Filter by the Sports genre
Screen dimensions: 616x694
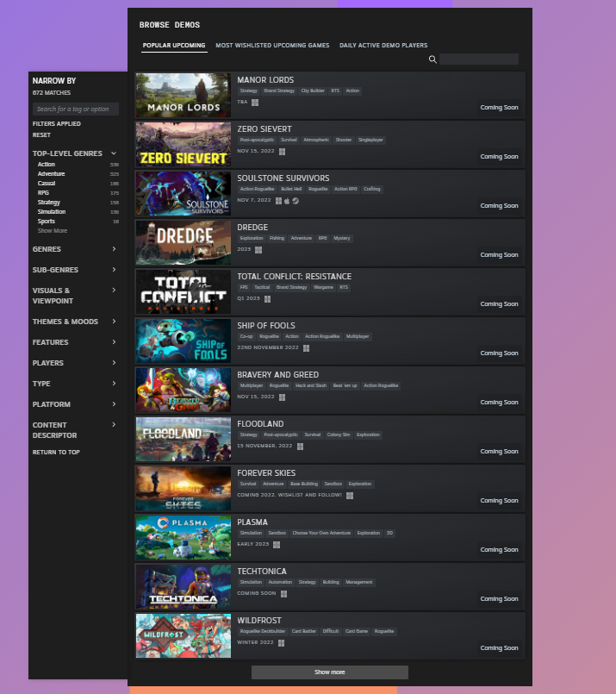point(47,222)
